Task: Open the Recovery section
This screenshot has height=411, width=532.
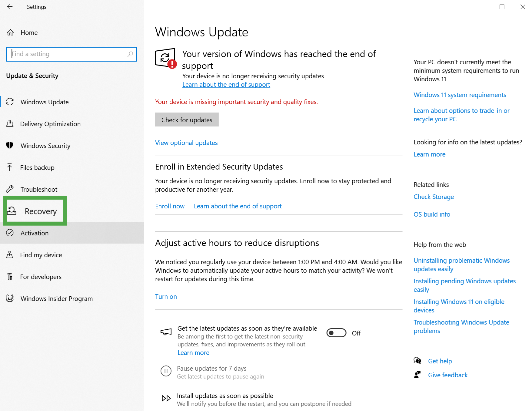Action: pos(35,211)
